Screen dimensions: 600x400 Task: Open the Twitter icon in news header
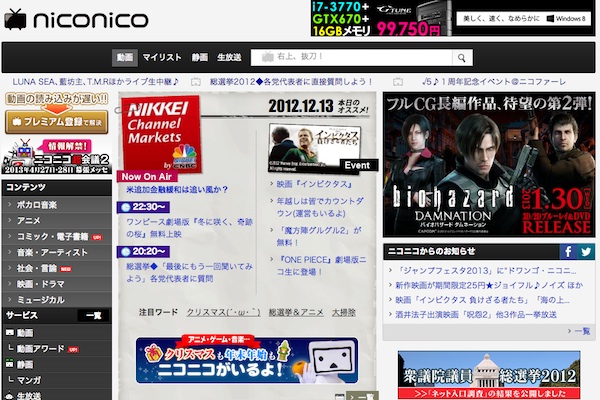(x=586, y=252)
